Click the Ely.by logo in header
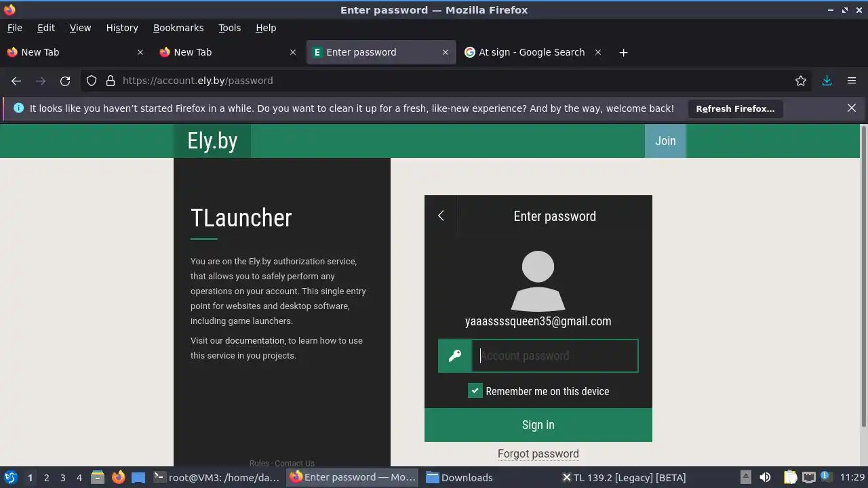Viewport: 868px width, 488px height. pyautogui.click(x=212, y=141)
